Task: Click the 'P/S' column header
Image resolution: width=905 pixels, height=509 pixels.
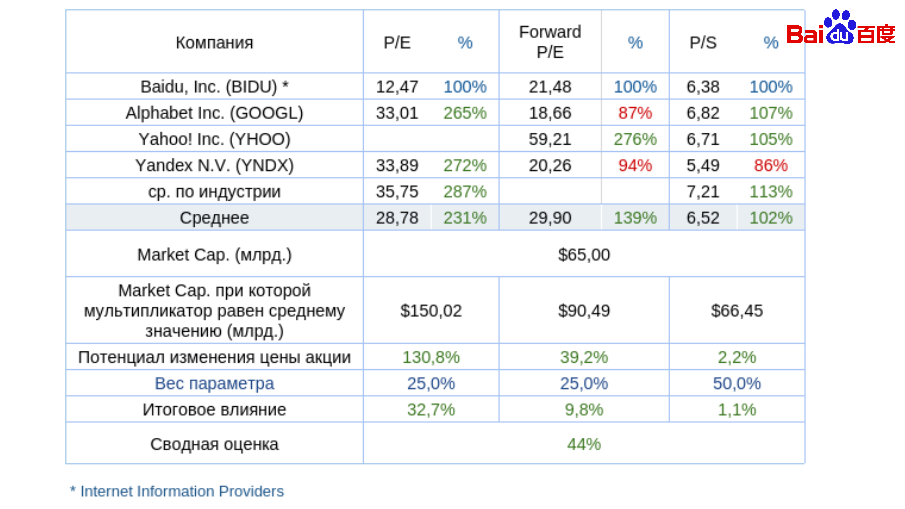Action: pos(703,42)
